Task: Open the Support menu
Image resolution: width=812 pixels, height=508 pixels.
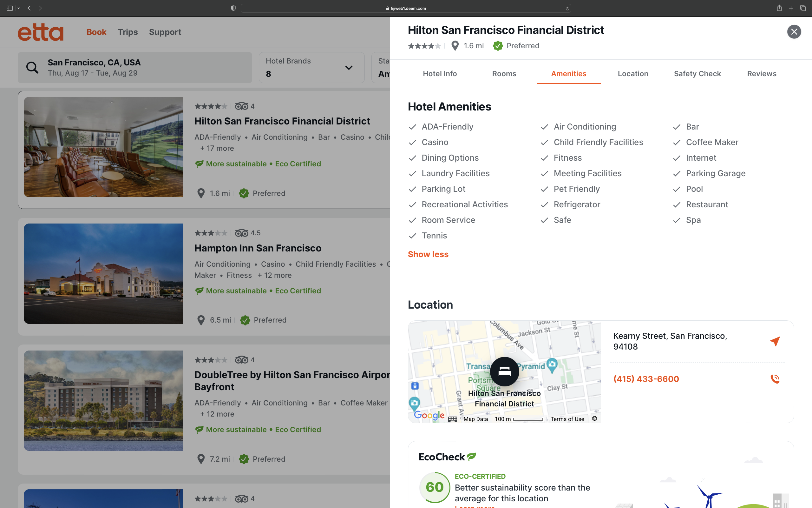Action: (x=165, y=32)
